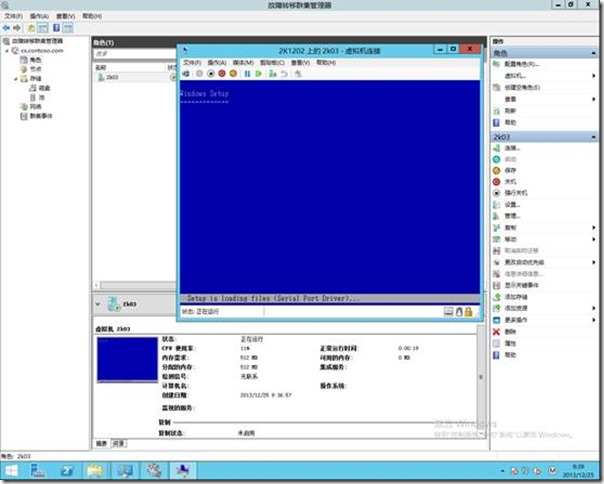Select 群集事件 node in the left tree
604x484 pixels.
(40, 116)
